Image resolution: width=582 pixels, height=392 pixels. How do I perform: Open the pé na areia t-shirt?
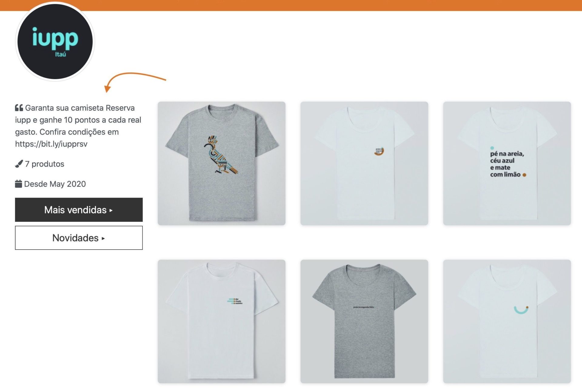tap(507, 163)
